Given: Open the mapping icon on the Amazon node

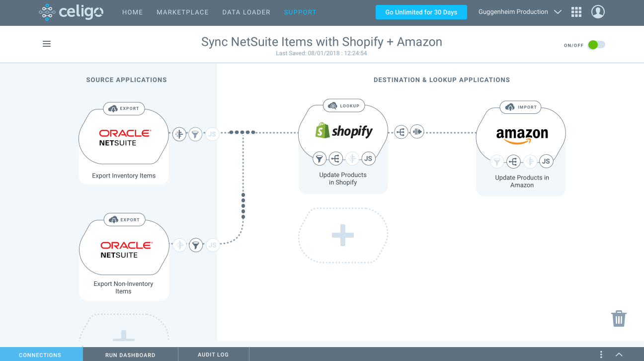Looking at the screenshot, I should point(513,161).
